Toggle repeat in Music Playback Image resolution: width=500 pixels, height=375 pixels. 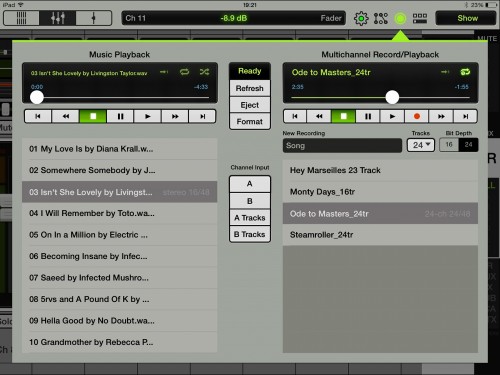pos(184,72)
